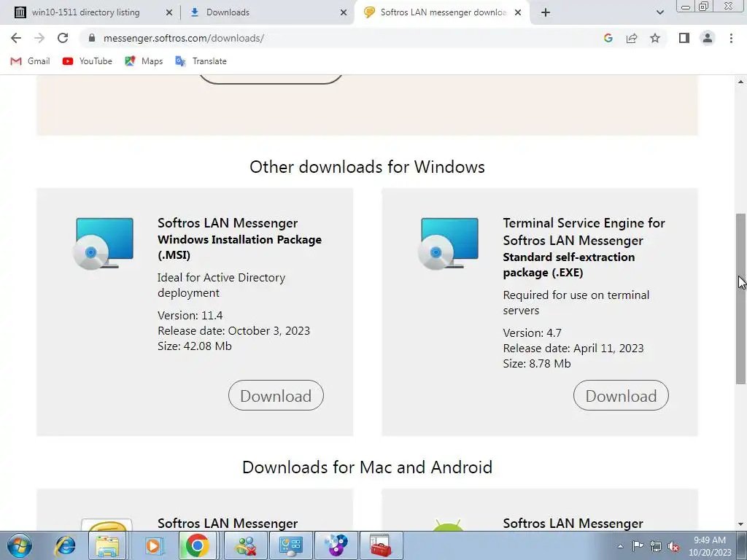Open the Gmail bookmark
Viewport: 747px width, 560px height.
[30, 61]
